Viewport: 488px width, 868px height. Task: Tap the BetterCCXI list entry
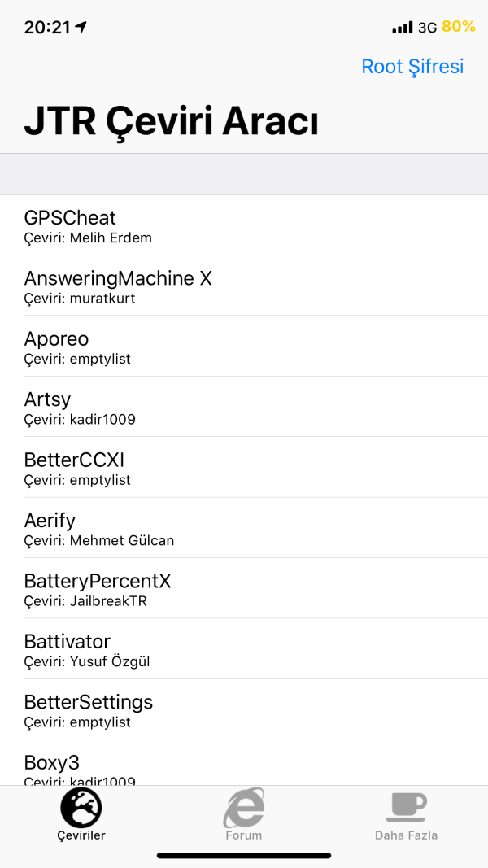tap(244, 468)
